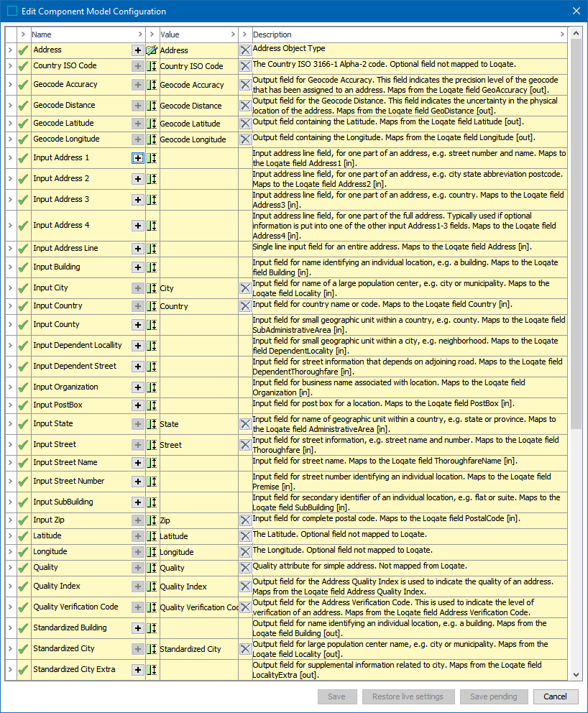Click the Save button
Screen dimensions: 588x713
click(336, 696)
